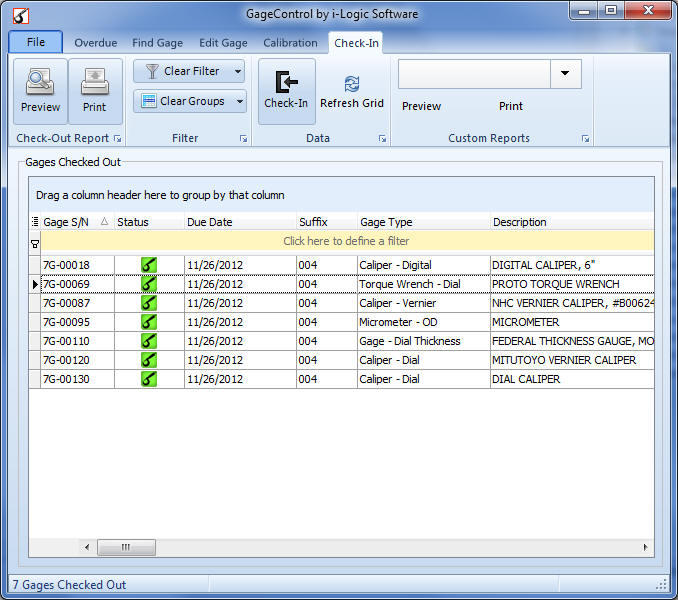Click green status icon for gage 7G-00095

[x=149, y=322]
